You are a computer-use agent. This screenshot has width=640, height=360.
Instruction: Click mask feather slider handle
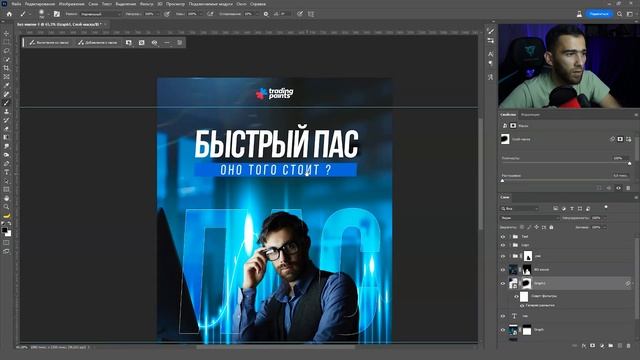tap(502, 181)
